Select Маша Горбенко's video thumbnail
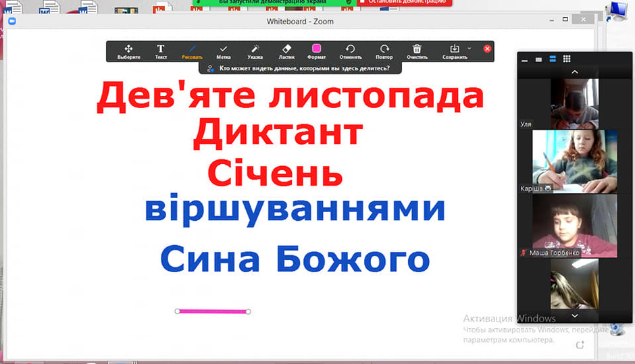 tap(575, 226)
